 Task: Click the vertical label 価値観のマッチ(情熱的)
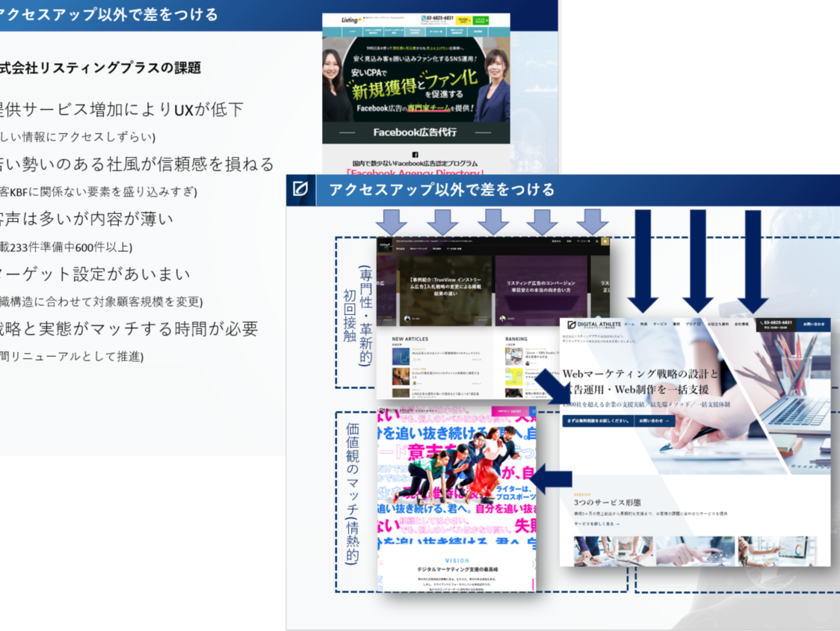pos(352,492)
